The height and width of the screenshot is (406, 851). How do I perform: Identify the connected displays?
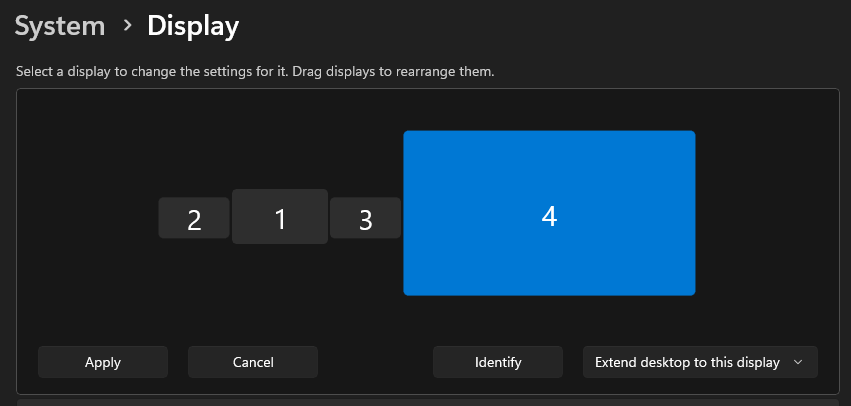pos(498,362)
